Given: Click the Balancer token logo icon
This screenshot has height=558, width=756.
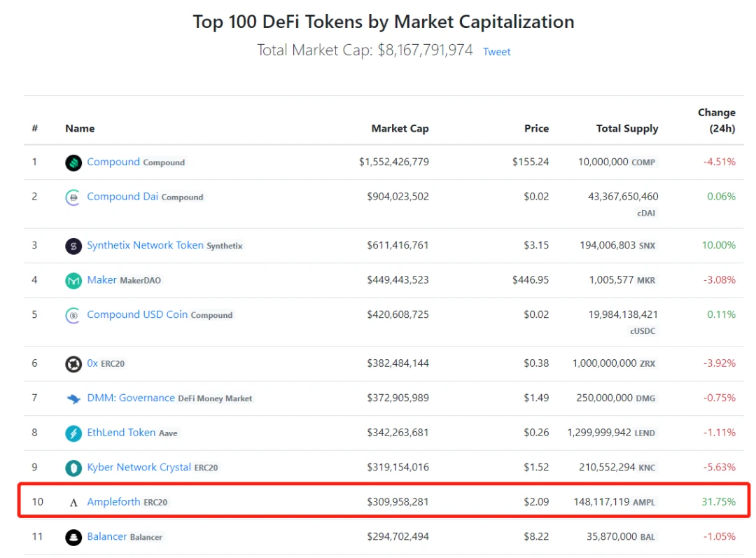Looking at the screenshot, I should [73, 537].
